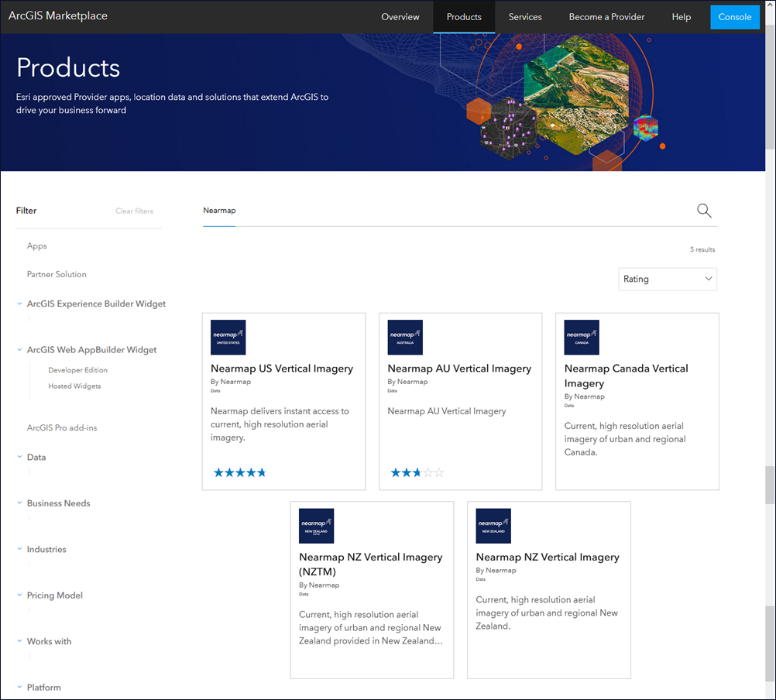Open the Nearmap AU Vertical Imagery logo
Screen dimensions: 776x700
pos(405,338)
